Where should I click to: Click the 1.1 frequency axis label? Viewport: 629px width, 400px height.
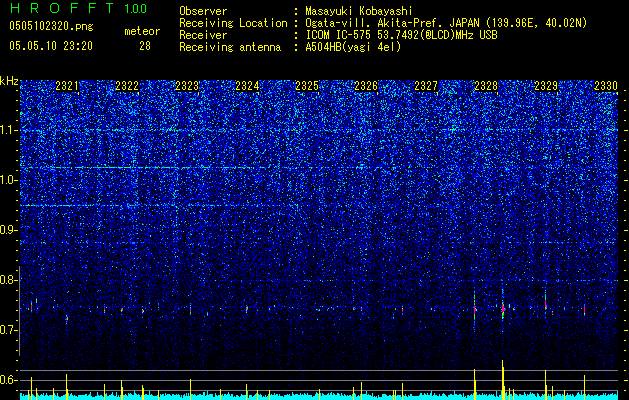pyautogui.click(x=9, y=130)
